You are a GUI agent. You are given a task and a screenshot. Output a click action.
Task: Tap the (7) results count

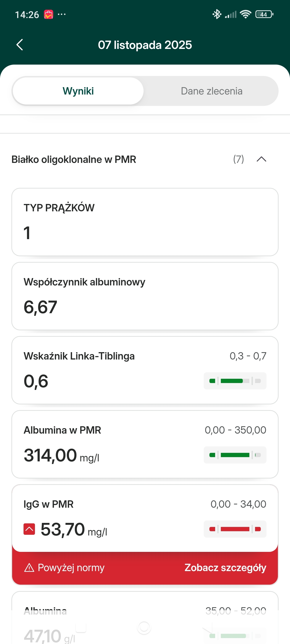[238, 159]
